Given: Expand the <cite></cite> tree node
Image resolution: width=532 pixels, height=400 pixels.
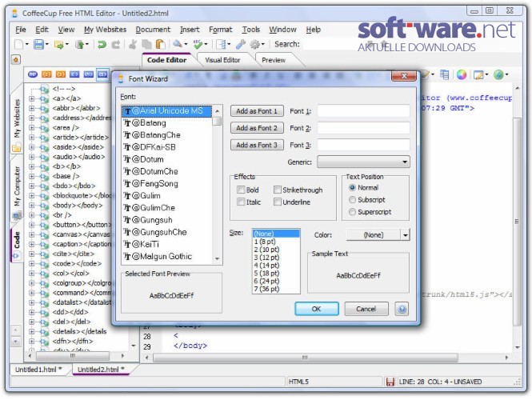Looking at the screenshot, I should tap(31, 254).
